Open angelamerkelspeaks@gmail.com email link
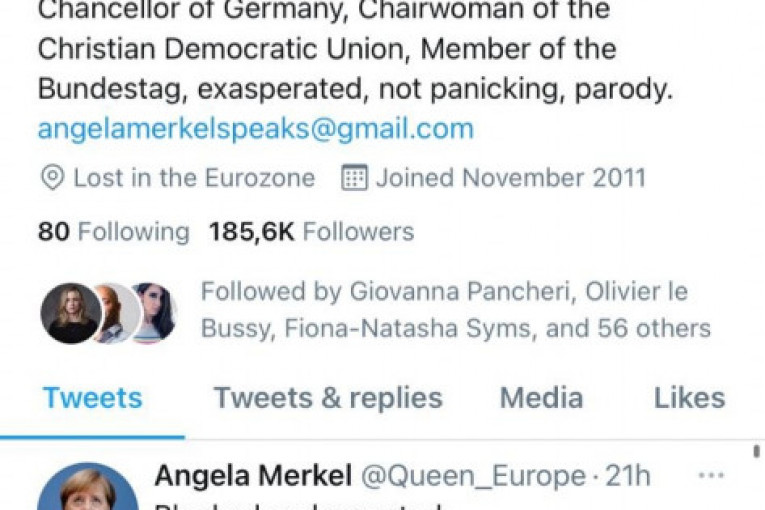The width and height of the screenshot is (765, 510). [256, 129]
